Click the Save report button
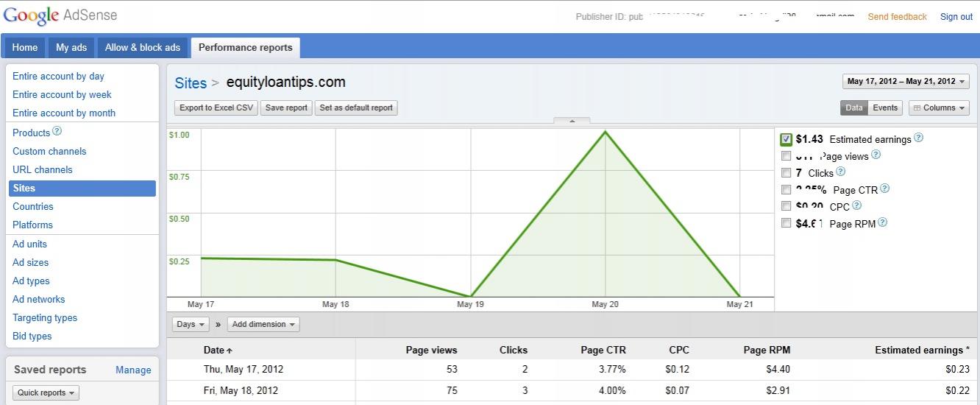This screenshot has height=405, width=980. coord(286,108)
